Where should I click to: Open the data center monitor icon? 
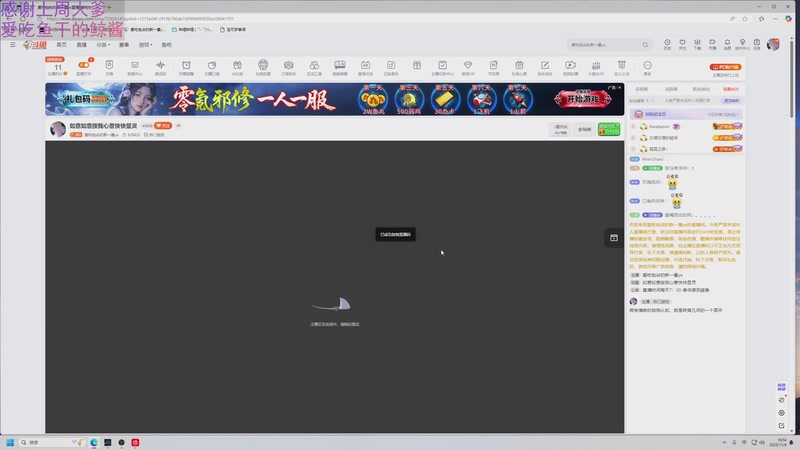pyautogui.click(x=135, y=65)
